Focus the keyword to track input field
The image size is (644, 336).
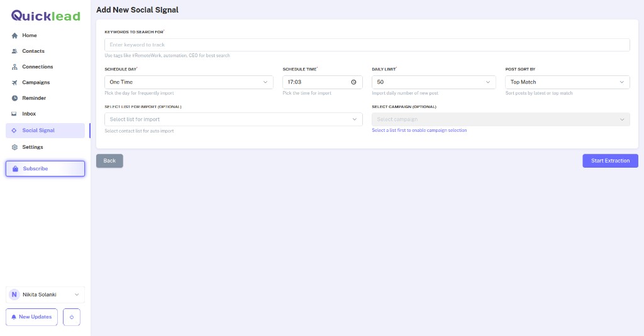click(367, 45)
